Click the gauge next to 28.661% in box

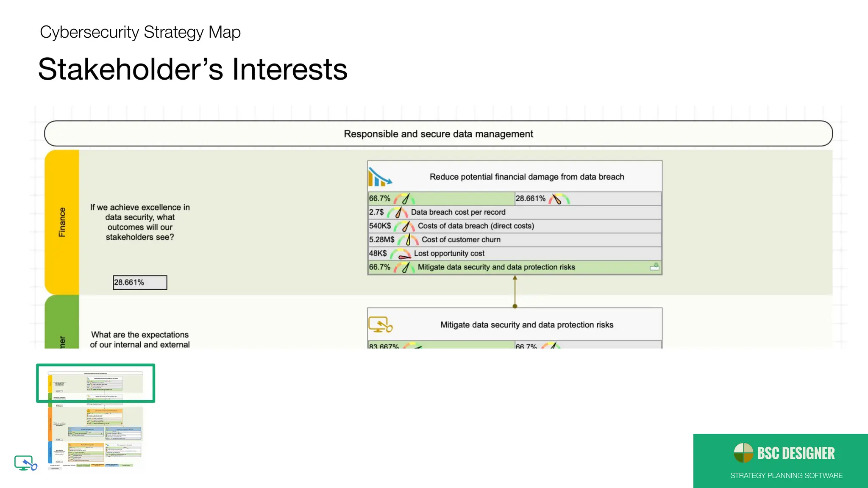[559, 199]
